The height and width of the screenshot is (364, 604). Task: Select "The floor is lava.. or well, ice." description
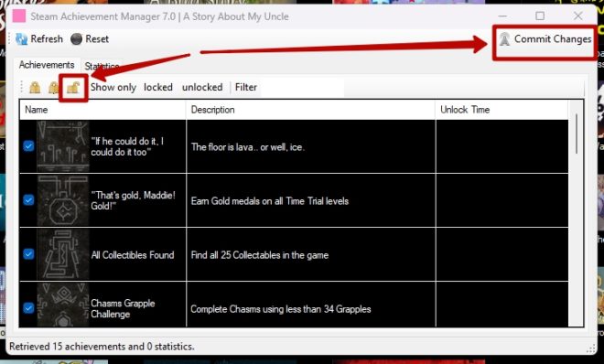click(248, 147)
